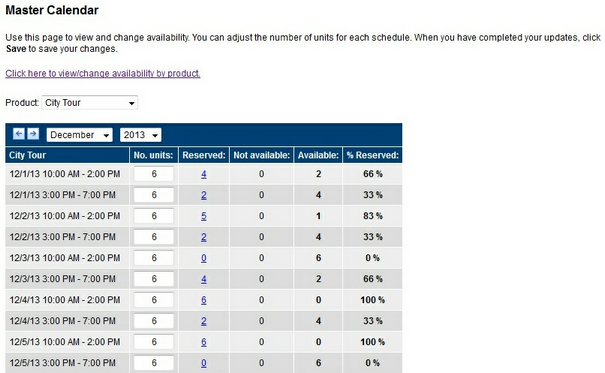The width and height of the screenshot is (605, 373).
Task: Select the % Reserved column header
Action: tap(372, 155)
